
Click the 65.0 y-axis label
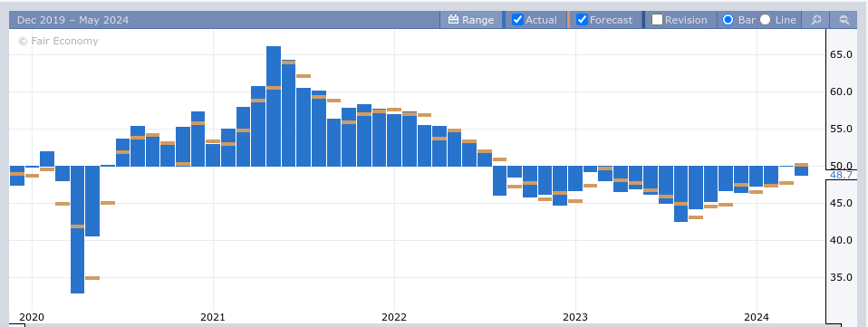(841, 54)
